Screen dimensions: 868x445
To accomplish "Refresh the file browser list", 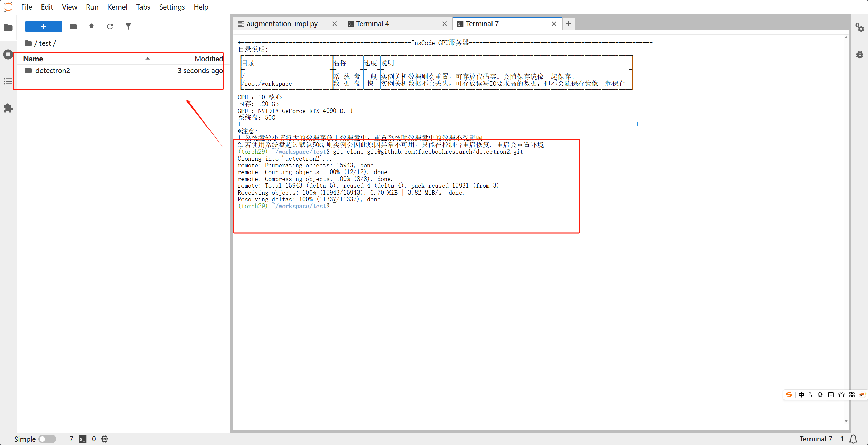I will [110, 27].
